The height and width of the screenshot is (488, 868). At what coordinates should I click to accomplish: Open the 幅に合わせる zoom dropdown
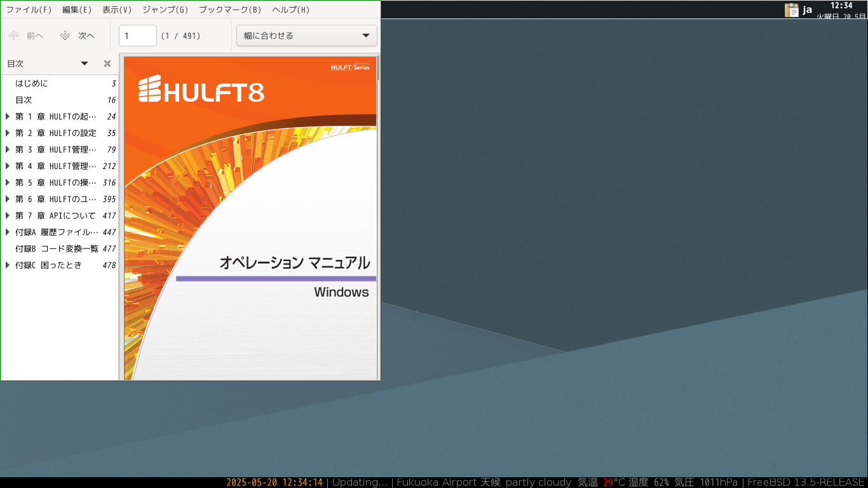pos(307,36)
